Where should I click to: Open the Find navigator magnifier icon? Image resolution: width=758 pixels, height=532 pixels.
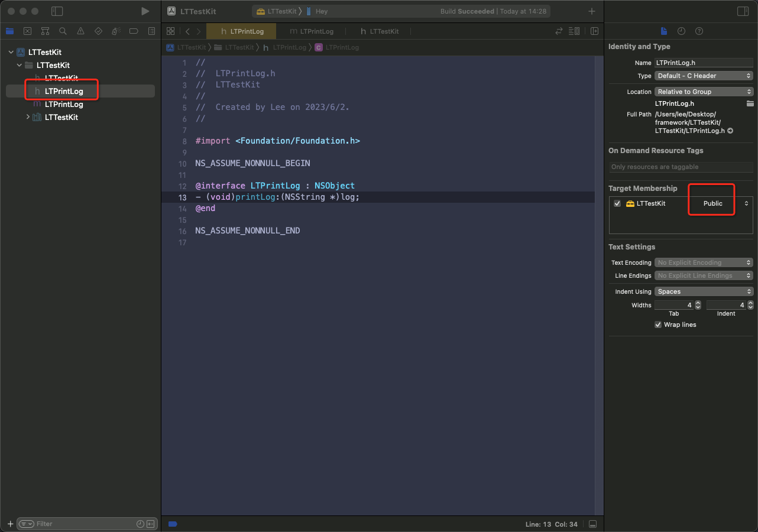[x=63, y=31]
